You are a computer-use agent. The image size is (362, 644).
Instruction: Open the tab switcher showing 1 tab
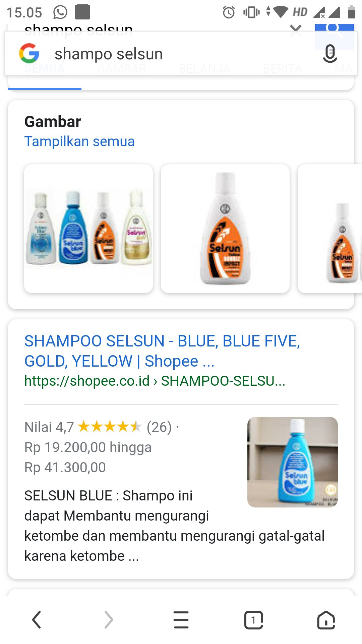253,620
